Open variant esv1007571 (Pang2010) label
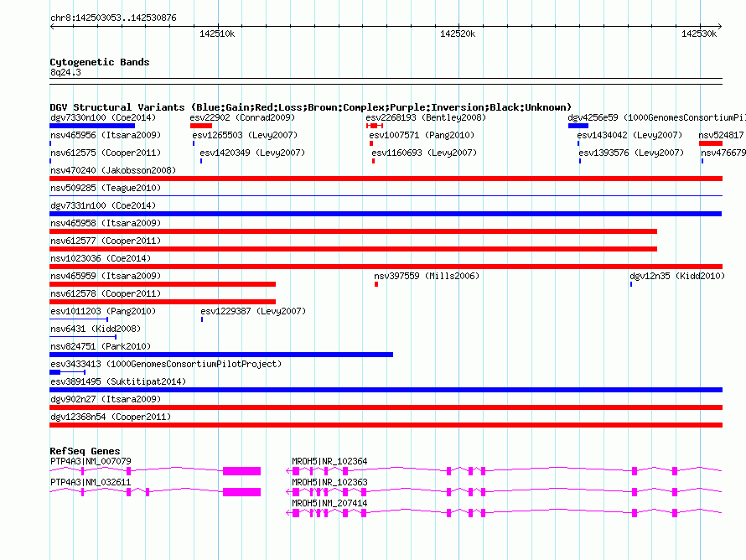 [x=422, y=135]
